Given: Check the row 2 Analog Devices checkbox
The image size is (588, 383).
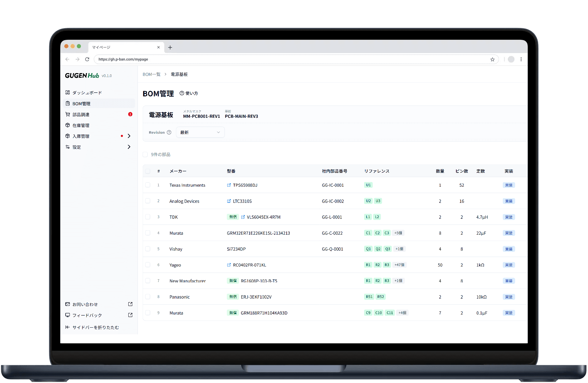Looking at the screenshot, I should click(148, 201).
